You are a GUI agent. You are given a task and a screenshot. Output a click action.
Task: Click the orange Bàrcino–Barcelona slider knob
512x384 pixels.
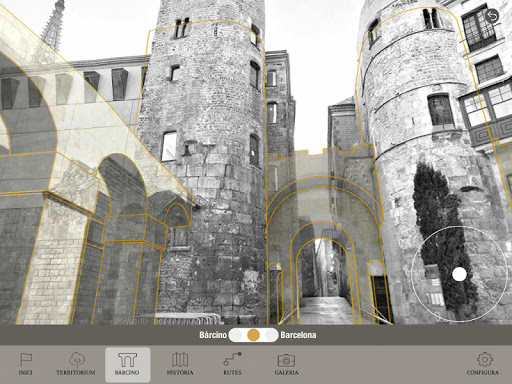(253, 335)
